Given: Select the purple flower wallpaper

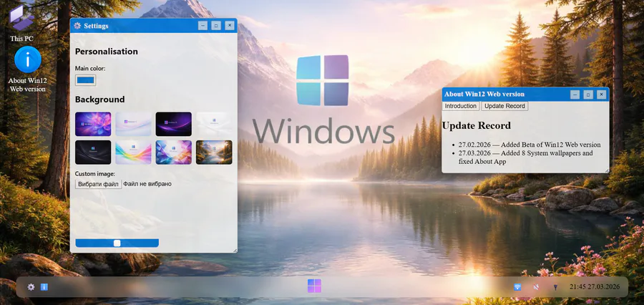Looking at the screenshot, I should tap(93, 124).
